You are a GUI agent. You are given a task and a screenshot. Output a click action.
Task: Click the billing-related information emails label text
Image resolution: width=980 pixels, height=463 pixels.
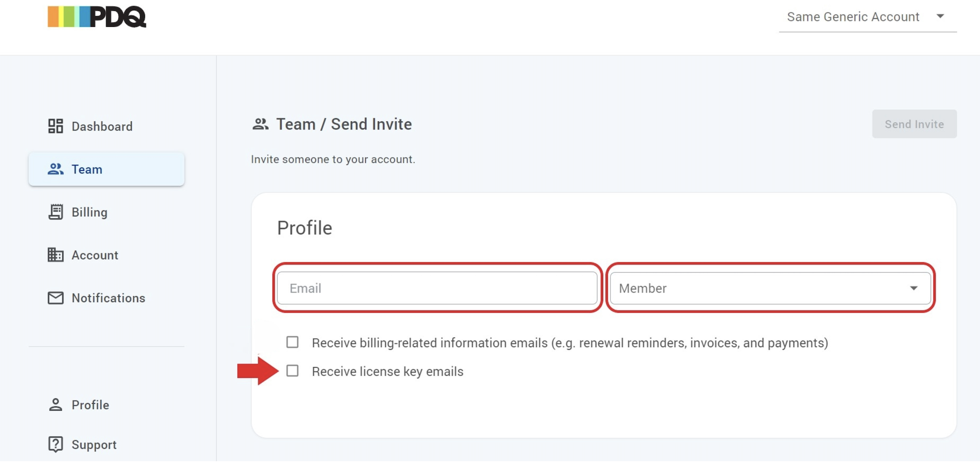570,343
